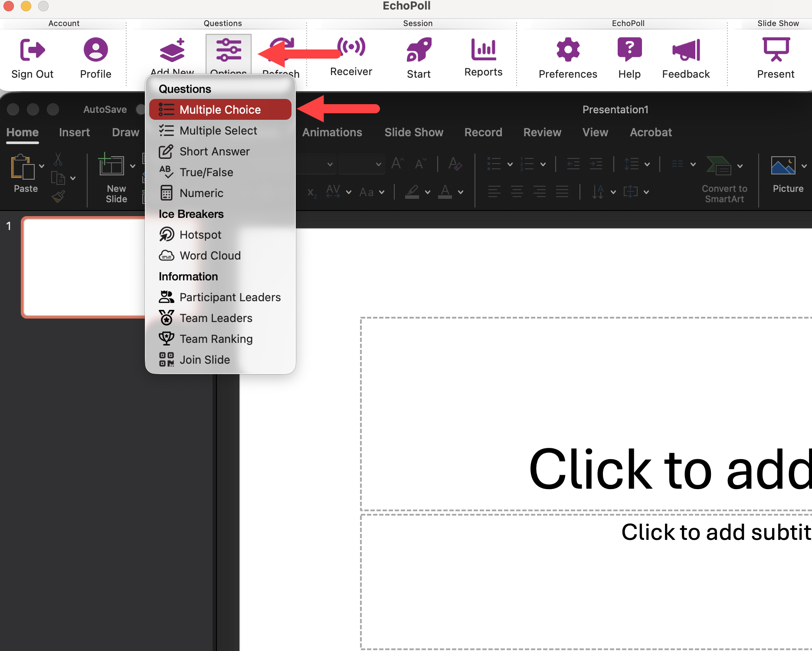Open the Slide Show ribbon tab
Image resolution: width=812 pixels, height=651 pixels.
point(414,132)
